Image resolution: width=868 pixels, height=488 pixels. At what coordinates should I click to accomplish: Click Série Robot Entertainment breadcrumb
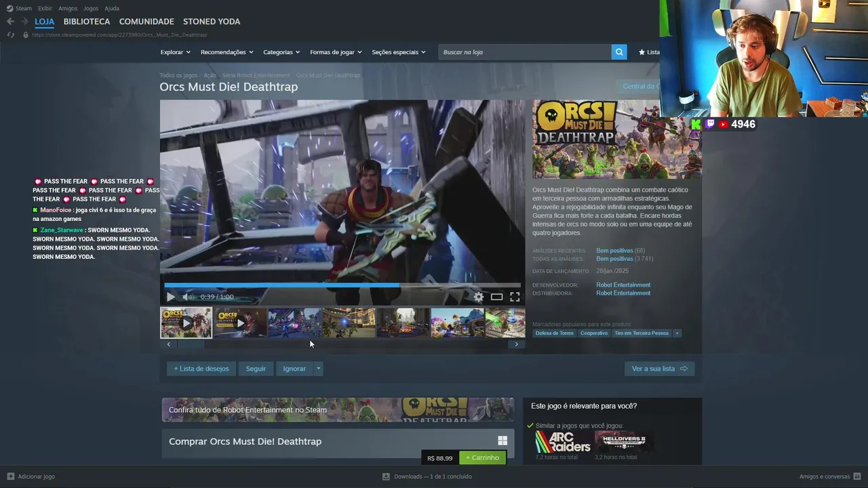coord(256,75)
